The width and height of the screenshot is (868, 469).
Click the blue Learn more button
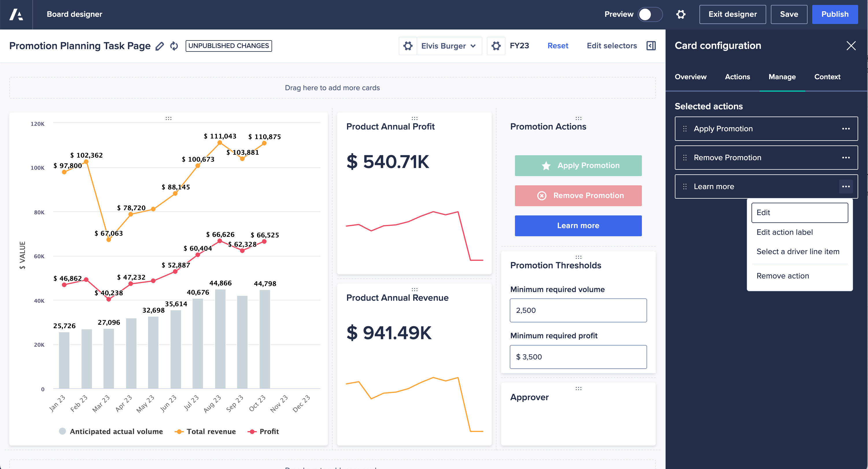tap(578, 226)
